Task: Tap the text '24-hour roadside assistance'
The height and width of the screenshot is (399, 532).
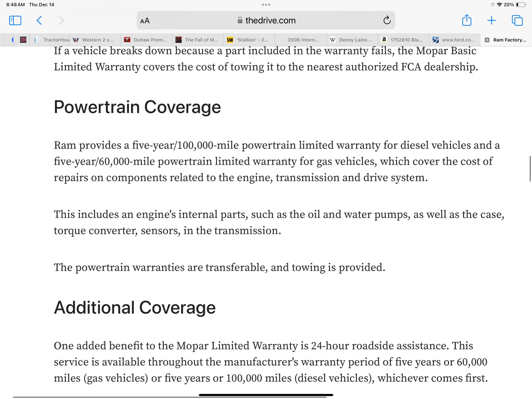Action: (380, 346)
